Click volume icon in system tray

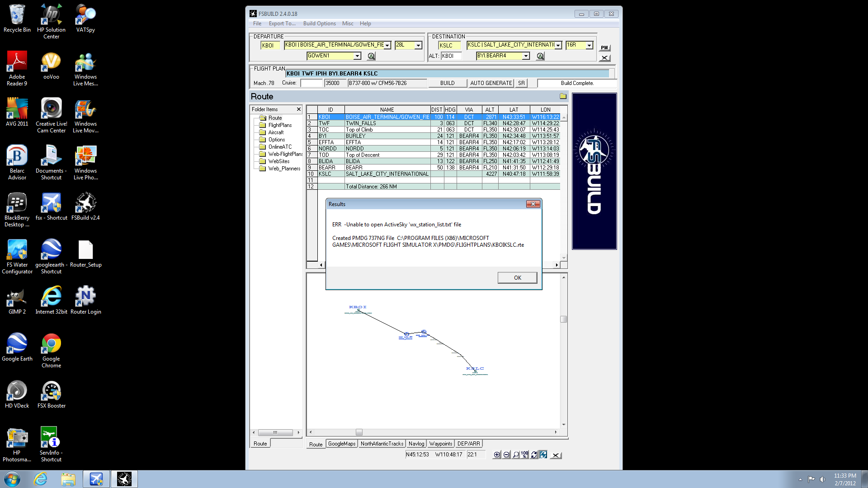(x=822, y=479)
